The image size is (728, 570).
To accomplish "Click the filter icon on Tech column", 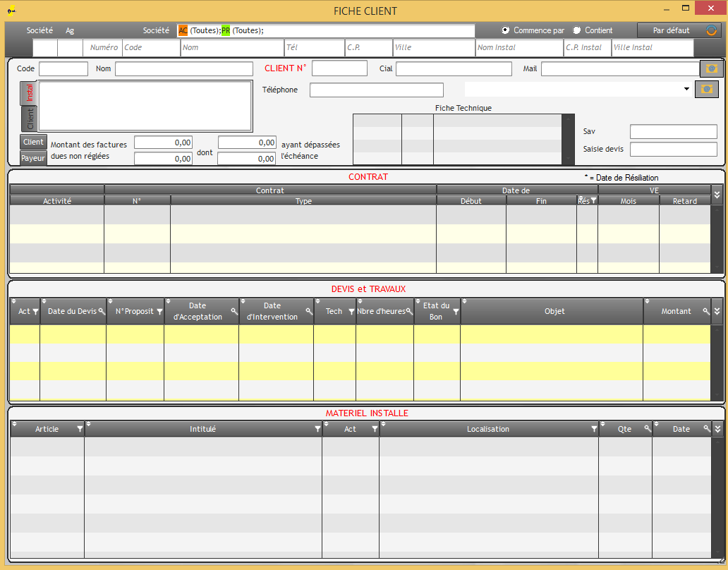I will (x=351, y=311).
